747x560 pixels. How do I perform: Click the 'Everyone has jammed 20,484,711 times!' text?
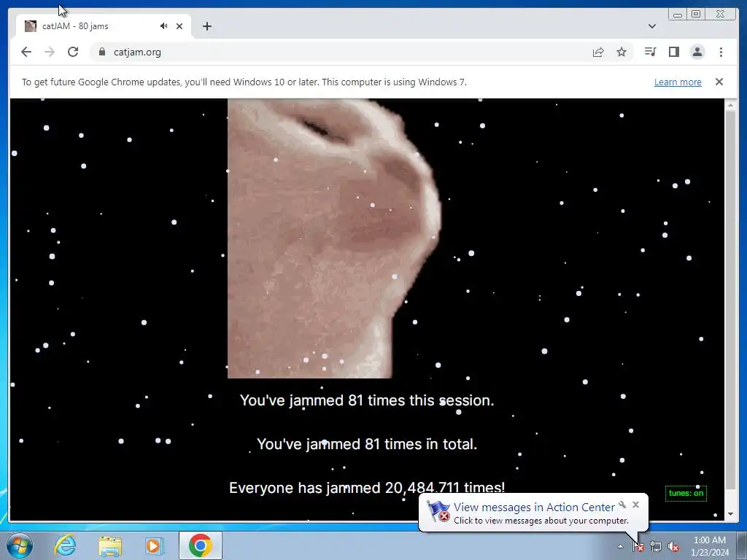(367, 488)
